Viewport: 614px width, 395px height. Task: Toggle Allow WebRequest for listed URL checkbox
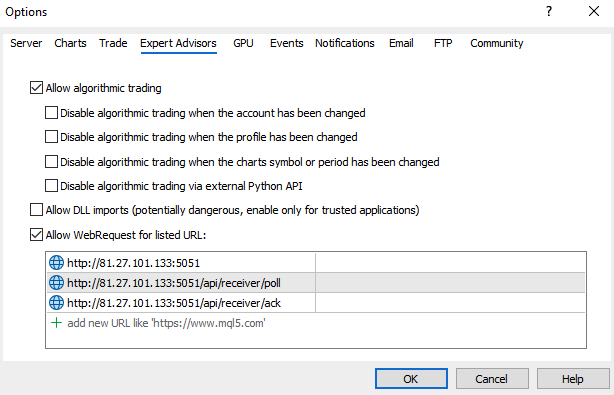point(36,235)
